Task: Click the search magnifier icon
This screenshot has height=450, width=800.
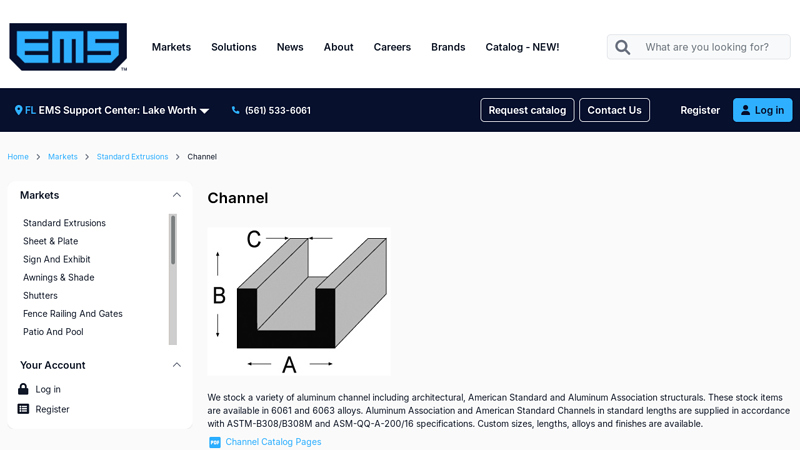Action: tap(622, 47)
